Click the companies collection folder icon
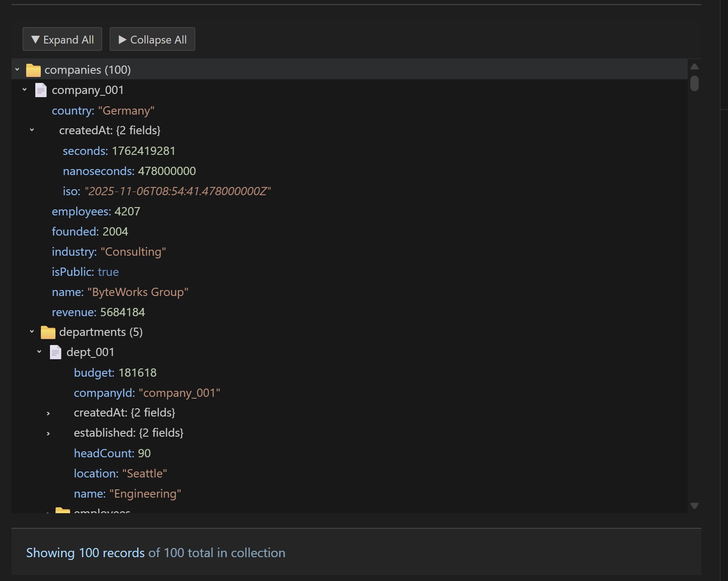This screenshot has width=728, height=581. pyautogui.click(x=33, y=70)
